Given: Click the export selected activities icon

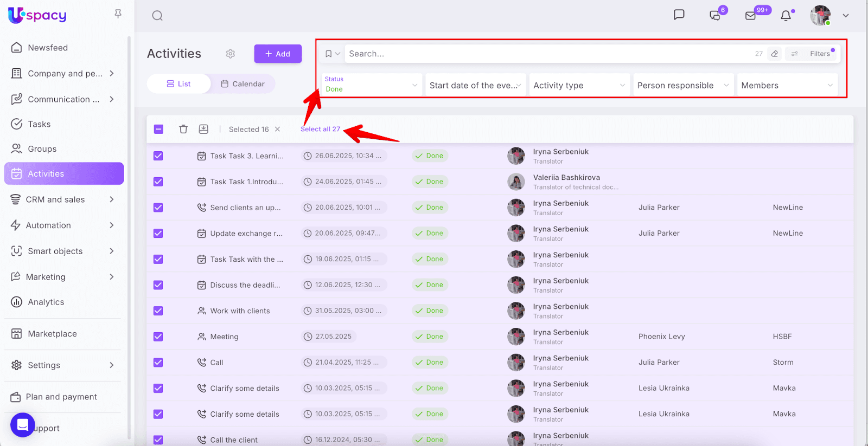Looking at the screenshot, I should tap(203, 129).
